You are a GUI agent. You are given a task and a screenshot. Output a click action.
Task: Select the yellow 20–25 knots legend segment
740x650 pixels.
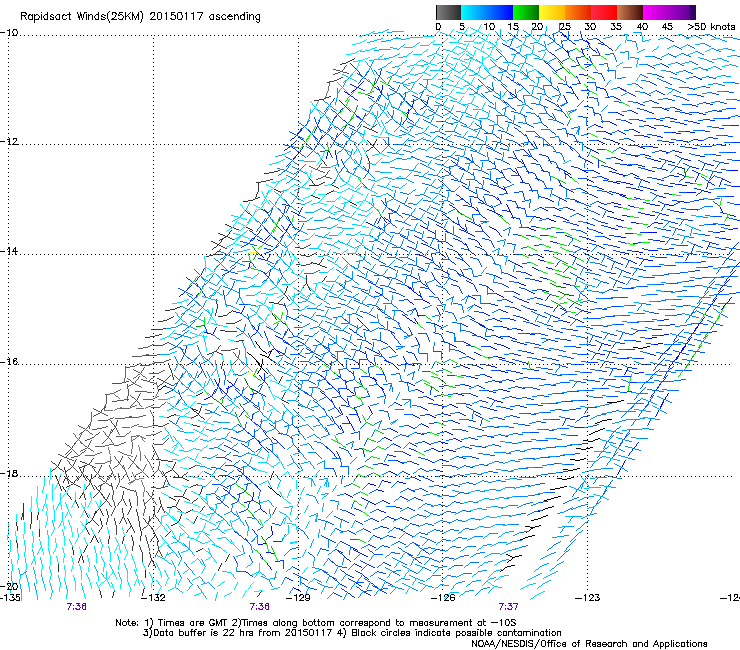point(552,12)
